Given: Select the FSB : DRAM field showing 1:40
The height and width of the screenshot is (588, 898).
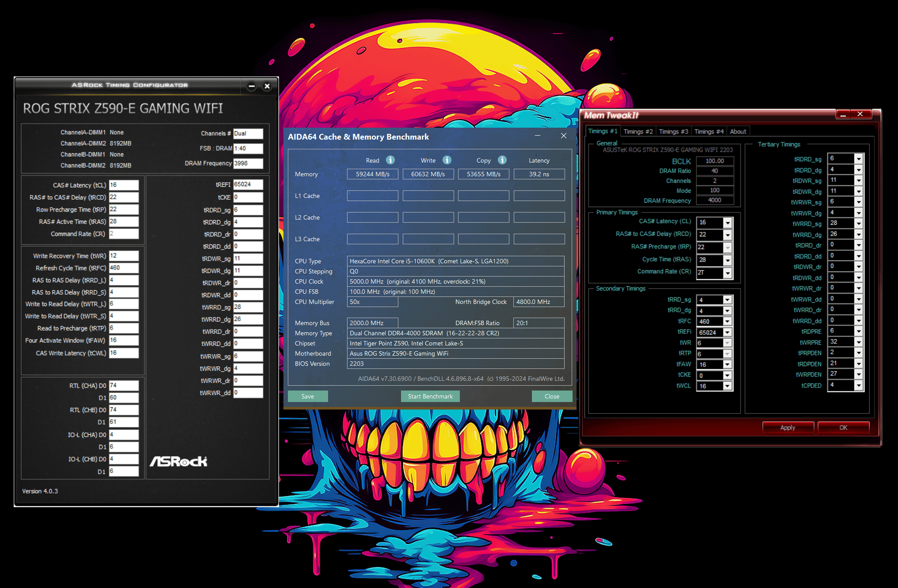Looking at the screenshot, I should (x=248, y=148).
